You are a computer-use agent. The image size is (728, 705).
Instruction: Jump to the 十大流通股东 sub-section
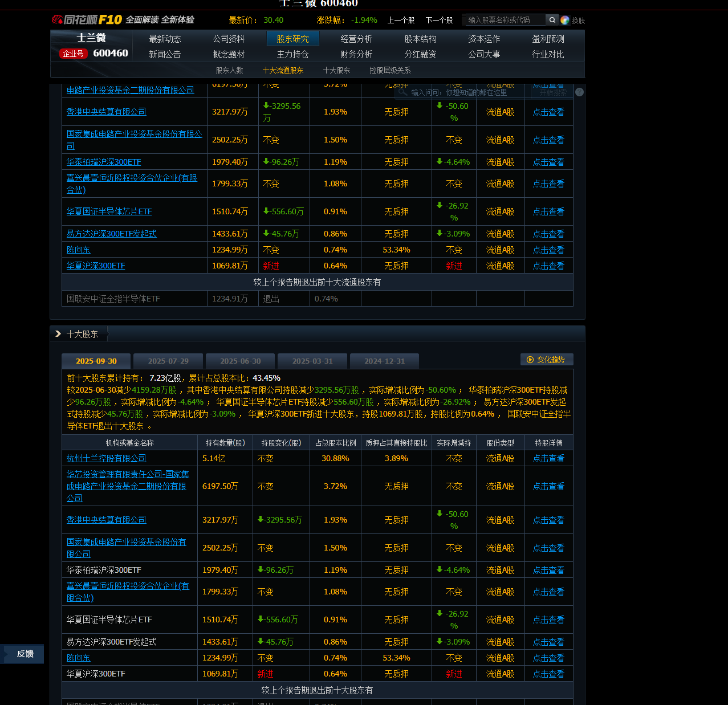[283, 70]
